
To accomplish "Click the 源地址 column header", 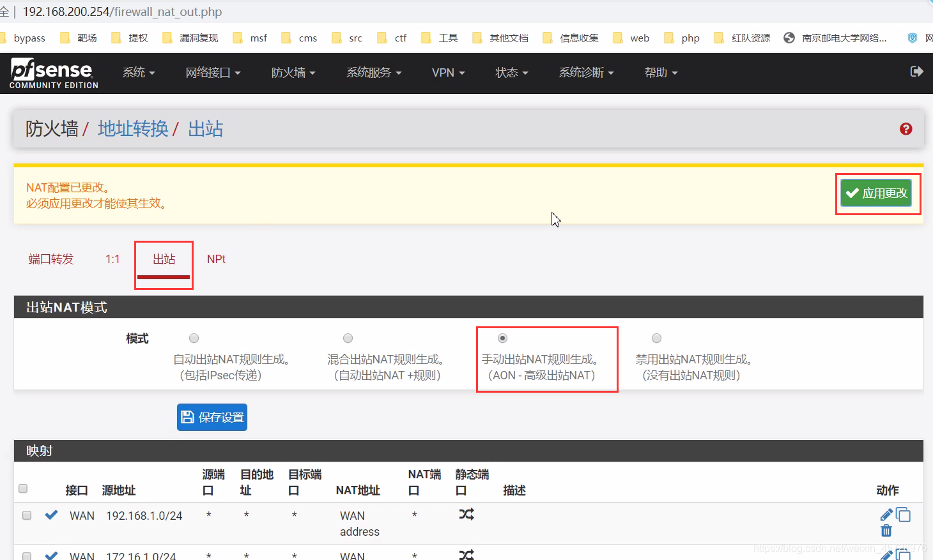I will coord(119,490).
